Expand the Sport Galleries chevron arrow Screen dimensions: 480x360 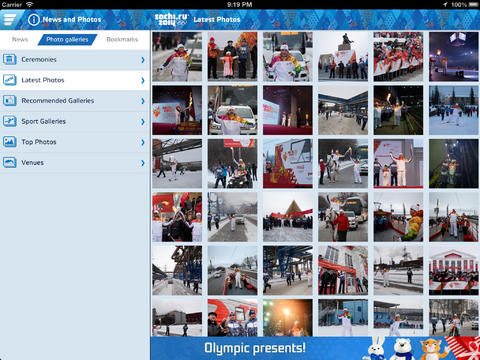(143, 122)
